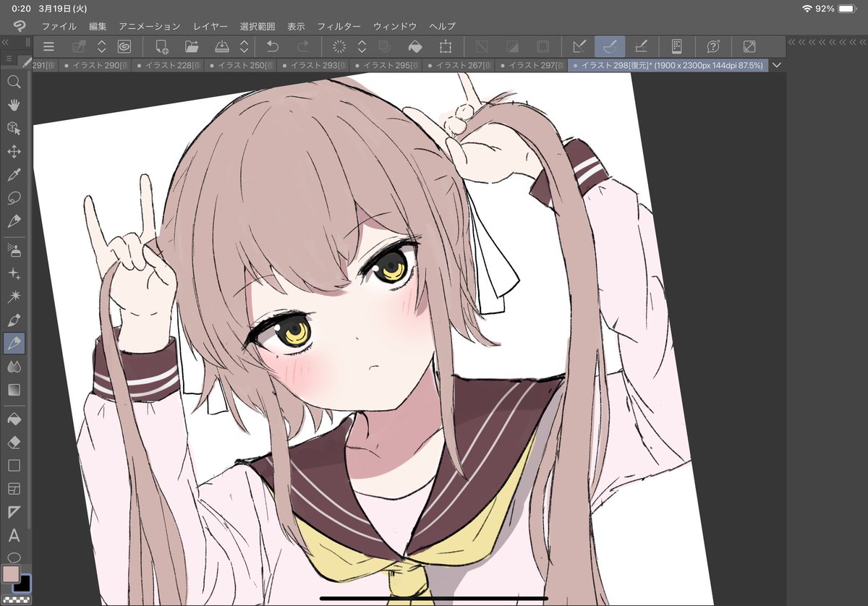Select the Move layer tool
The image size is (868, 606).
(x=14, y=151)
